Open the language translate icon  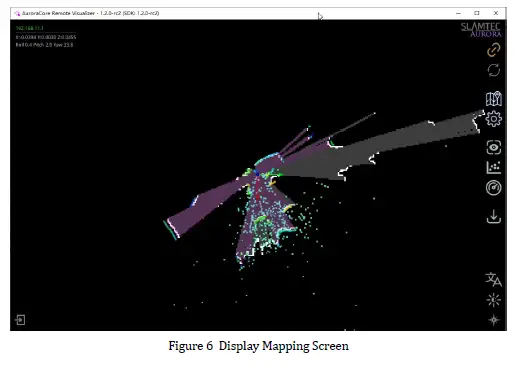pyautogui.click(x=494, y=280)
